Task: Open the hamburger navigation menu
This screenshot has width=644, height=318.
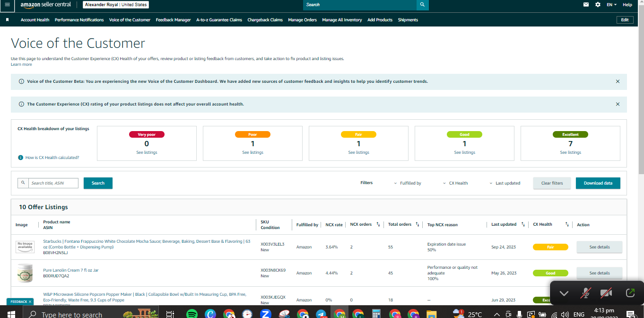Action: tap(7, 5)
